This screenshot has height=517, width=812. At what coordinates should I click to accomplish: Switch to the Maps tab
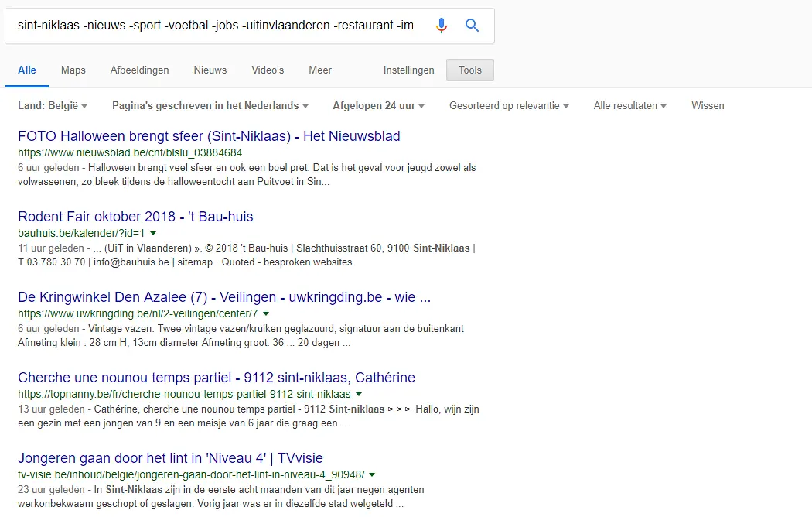[73, 70]
